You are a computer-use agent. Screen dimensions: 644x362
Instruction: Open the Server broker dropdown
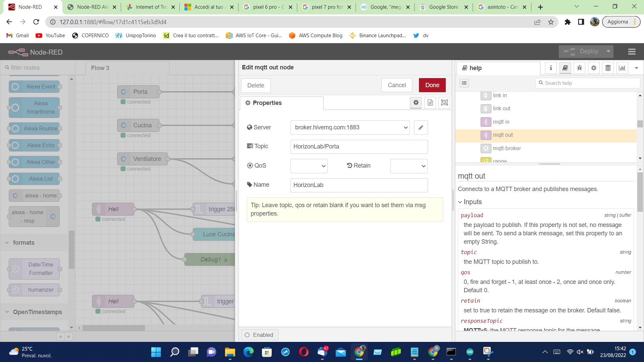coord(350,127)
